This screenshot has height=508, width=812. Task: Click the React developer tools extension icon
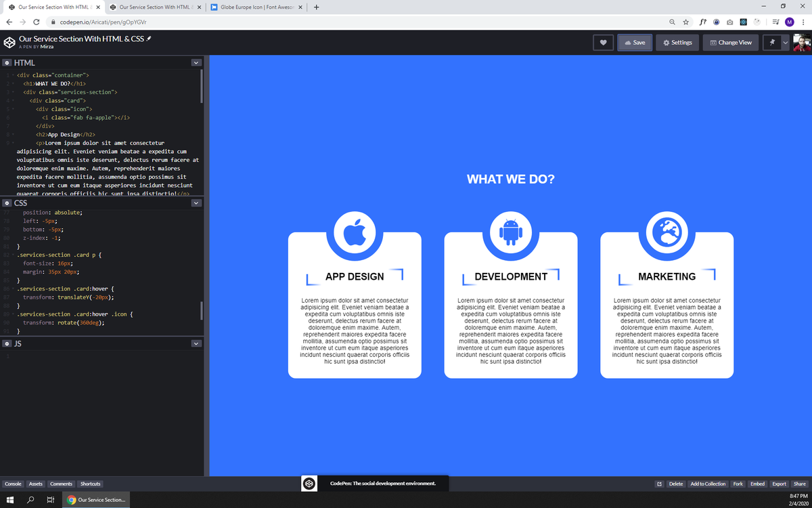744,22
